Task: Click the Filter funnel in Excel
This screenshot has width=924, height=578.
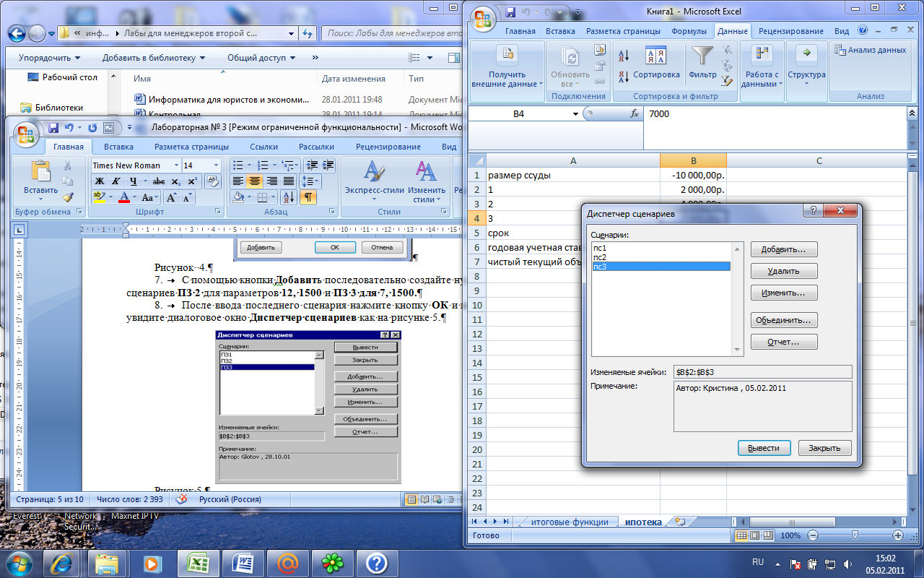Action: pyautogui.click(x=702, y=63)
